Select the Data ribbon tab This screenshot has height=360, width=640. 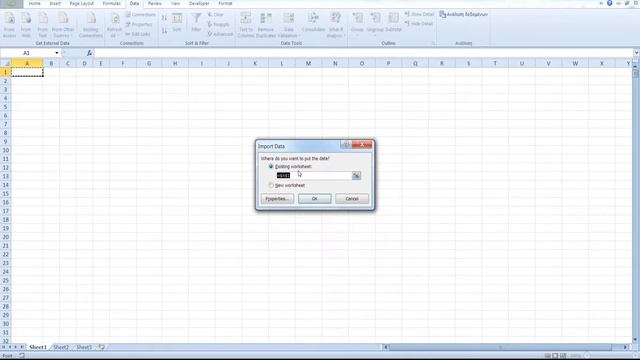coord(134,3)
